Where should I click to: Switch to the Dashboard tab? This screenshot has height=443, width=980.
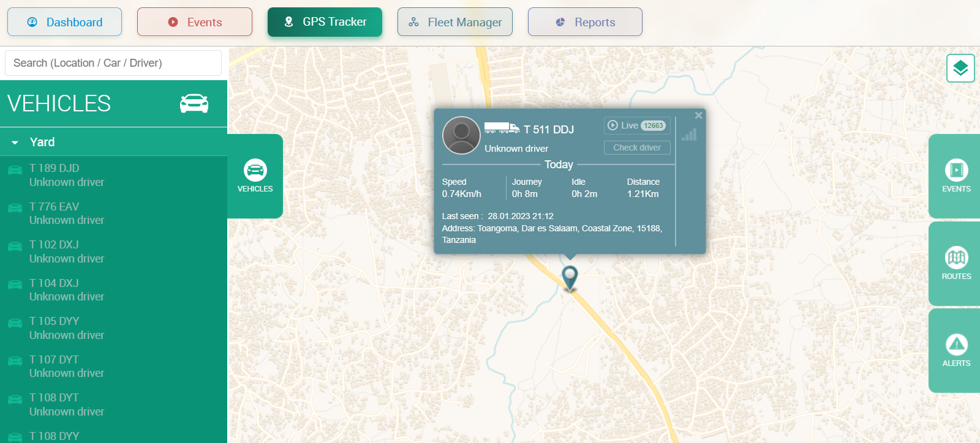64,22
